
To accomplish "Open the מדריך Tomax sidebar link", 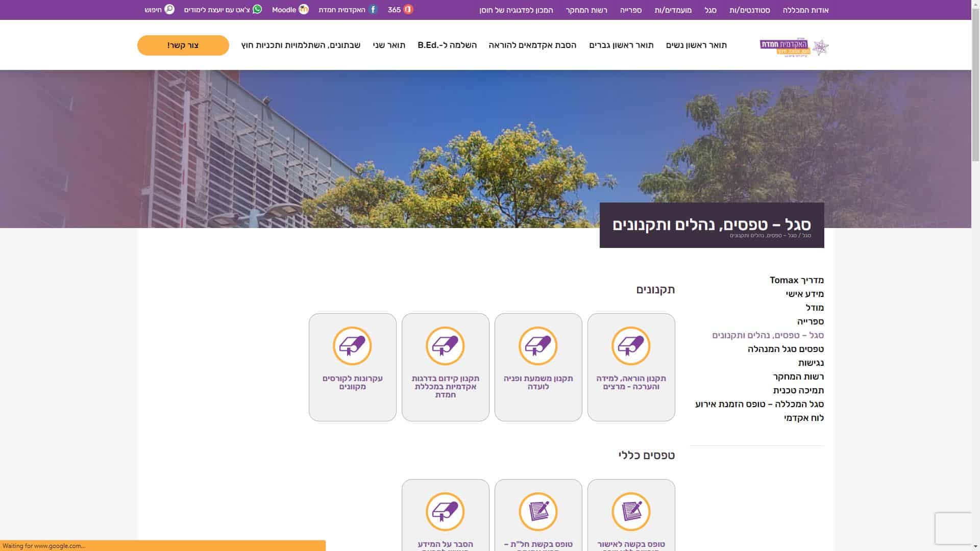I will [796, 280].
